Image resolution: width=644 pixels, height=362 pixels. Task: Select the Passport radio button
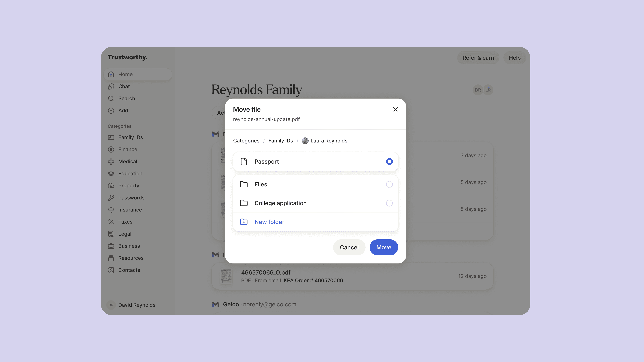389,162
